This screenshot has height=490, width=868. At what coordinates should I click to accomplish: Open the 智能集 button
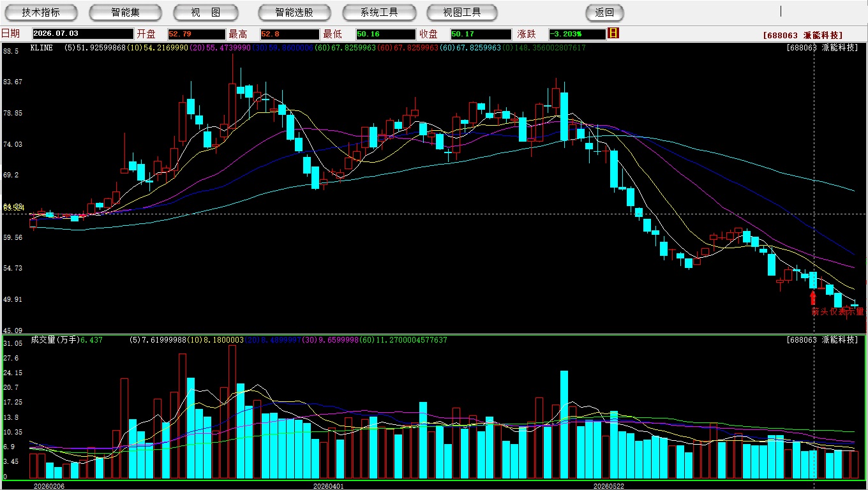tap(125, 12)
